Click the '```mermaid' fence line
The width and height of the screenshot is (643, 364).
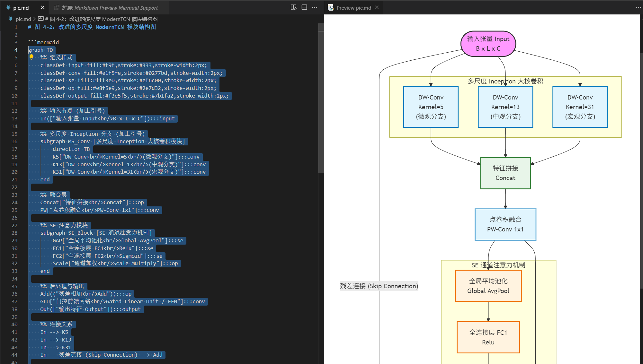[x=43, y=42]
